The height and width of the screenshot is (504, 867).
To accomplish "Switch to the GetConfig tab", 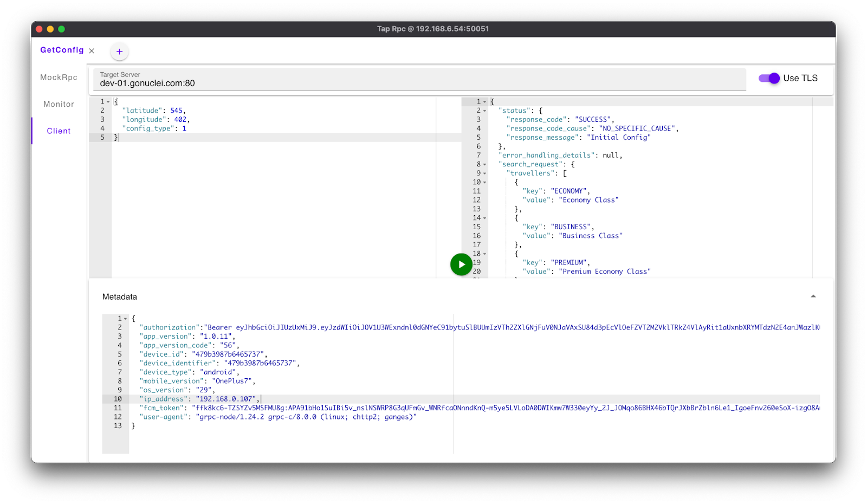I will pos(62,50).
